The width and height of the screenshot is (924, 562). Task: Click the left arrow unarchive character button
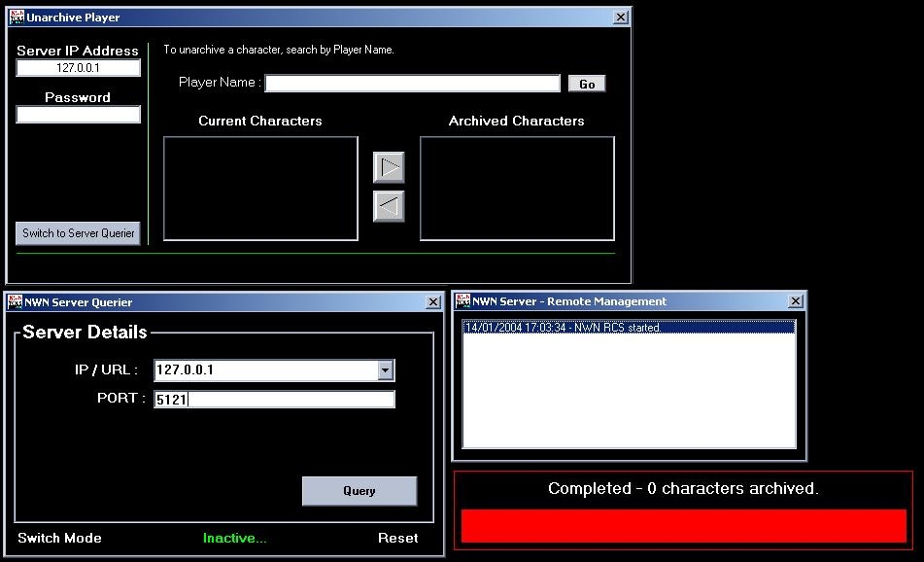[x=389, y=206]
